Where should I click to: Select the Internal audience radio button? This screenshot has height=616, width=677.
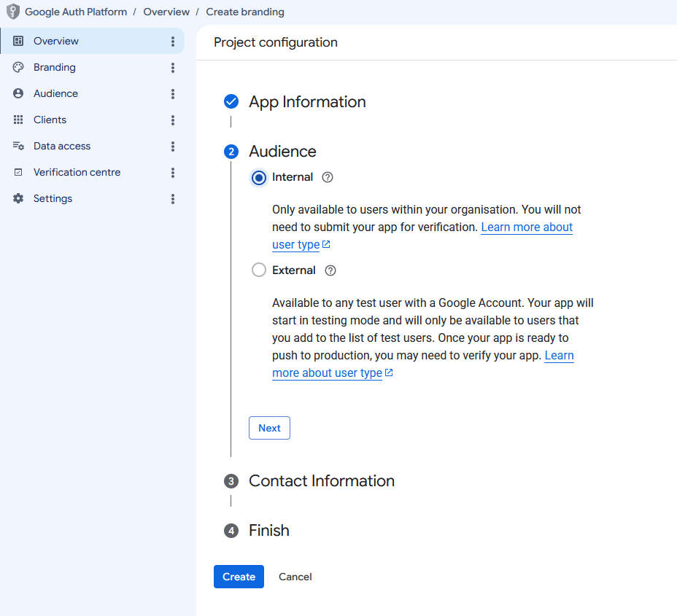coord(259,178)
